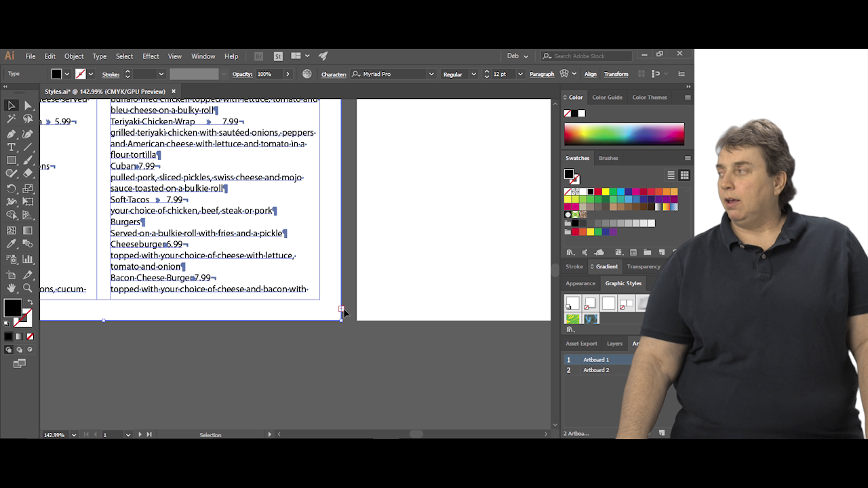The width and height of the screenshot is (868, 488).
Task: Select the Direct Selection tool
Action: (28, 105)
